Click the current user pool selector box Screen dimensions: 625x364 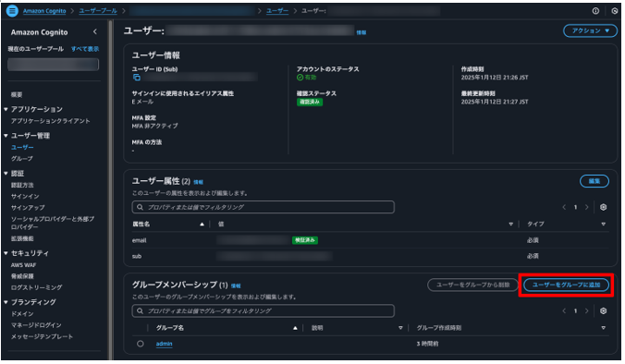pyautogui.click(x=53, y=65)
